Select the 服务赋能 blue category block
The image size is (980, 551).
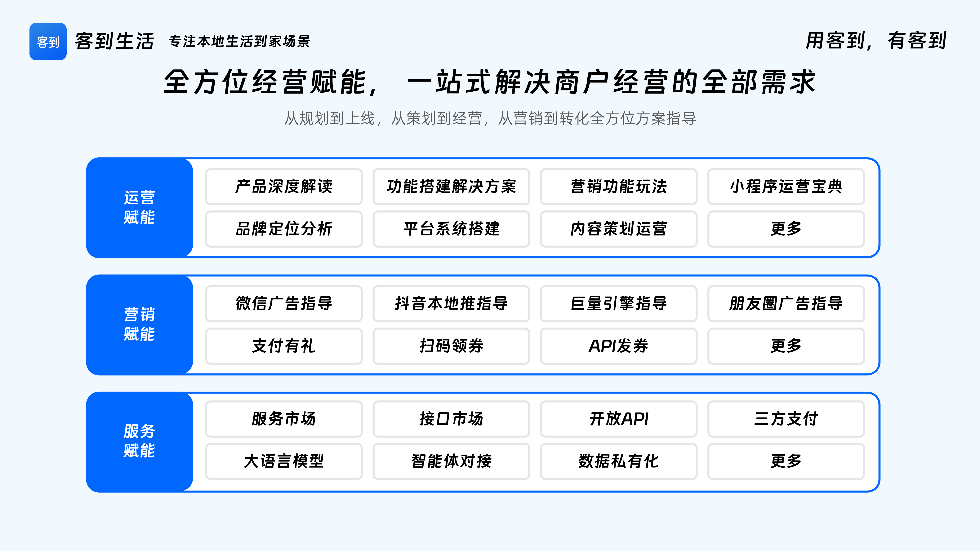point(139,442)
